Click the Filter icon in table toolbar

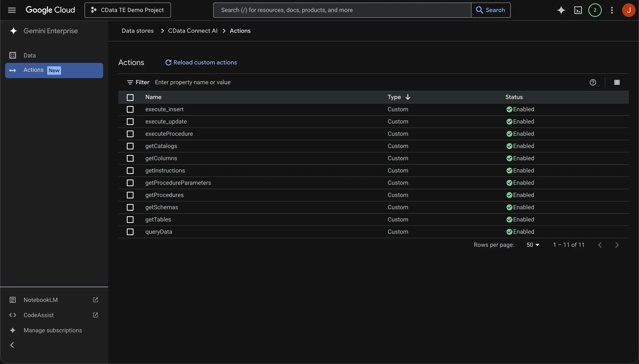[x=130, y=82]
